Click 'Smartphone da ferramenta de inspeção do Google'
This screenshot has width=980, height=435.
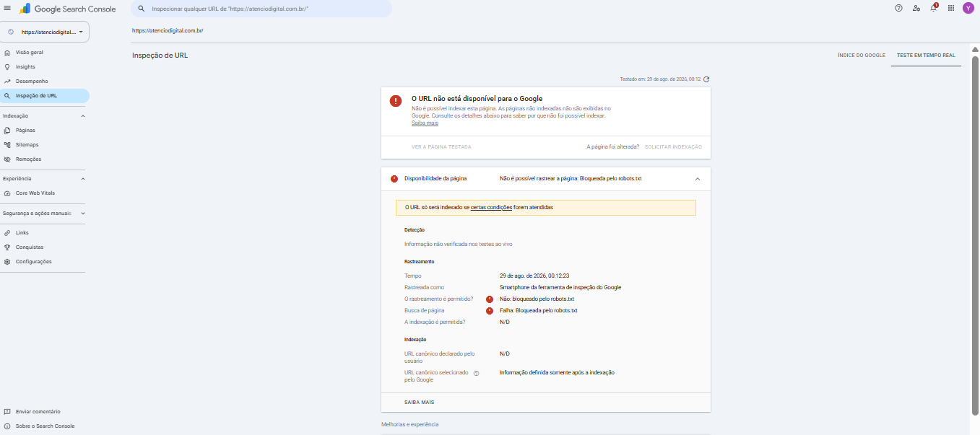[x=560, y=287]
